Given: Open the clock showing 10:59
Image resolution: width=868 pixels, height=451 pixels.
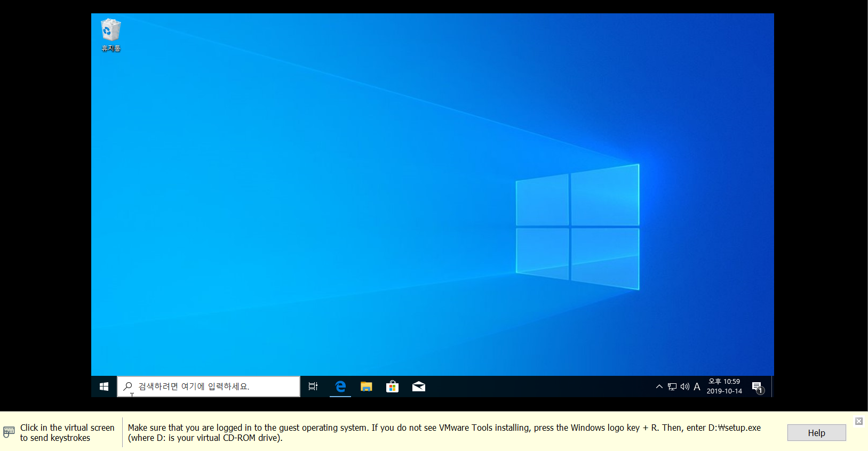Looking at the screenshot, I should [724, 386].
